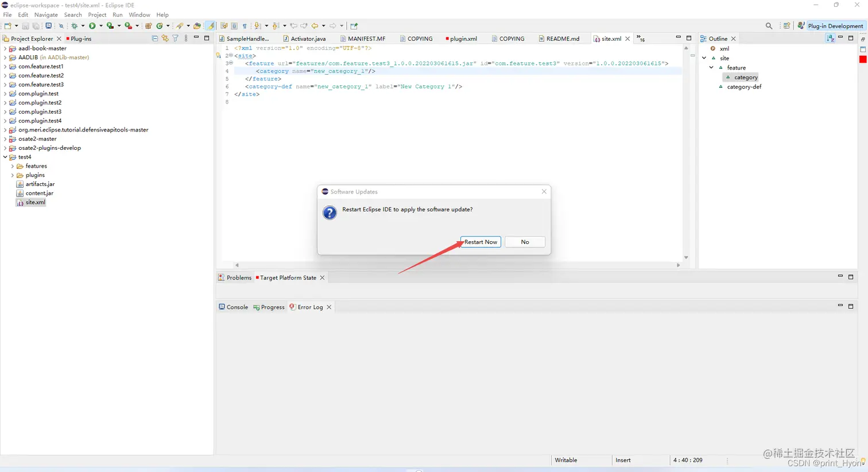Screen dimensions: 868x472
Task: Open the Window menu
Action: click(x=139, y=14)
